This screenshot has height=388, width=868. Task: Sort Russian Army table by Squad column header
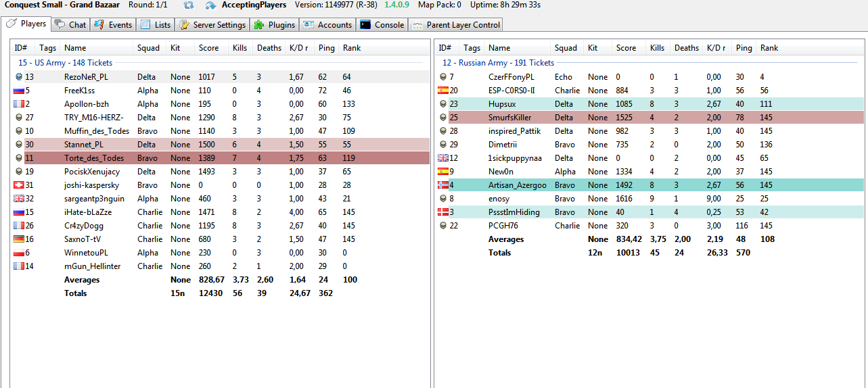tap(566, 48)
